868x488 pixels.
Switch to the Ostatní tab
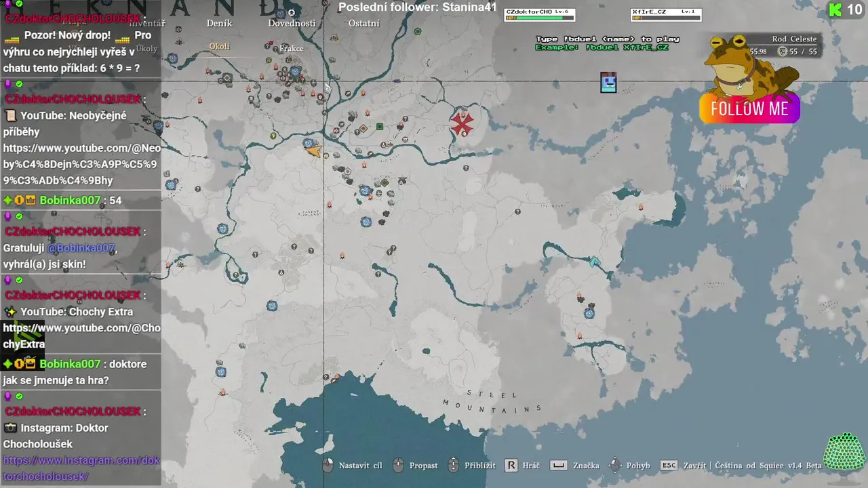(364, 23)
